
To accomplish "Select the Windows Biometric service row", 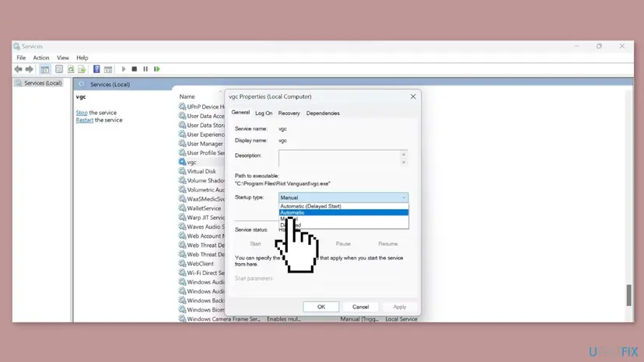I will coord(201,309).
